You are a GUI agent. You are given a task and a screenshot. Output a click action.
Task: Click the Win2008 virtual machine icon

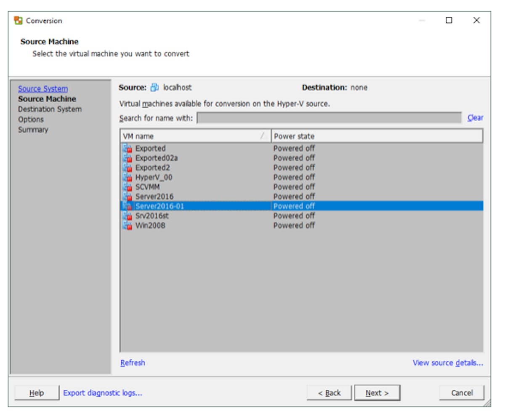tap(127, 226)
